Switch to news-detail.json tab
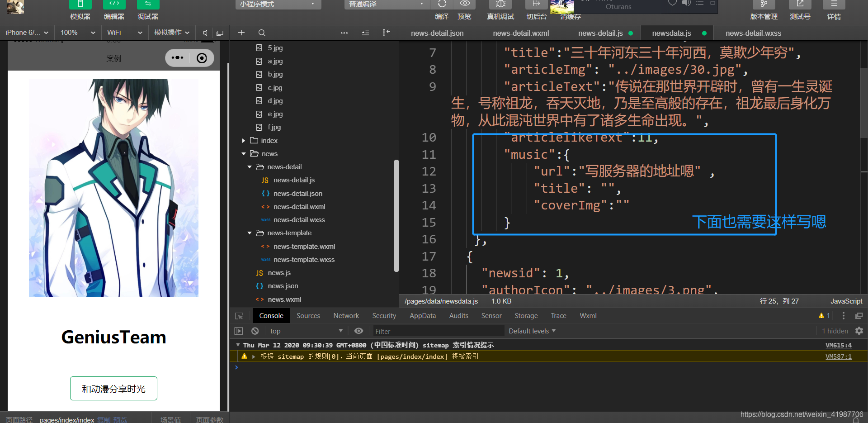868x423 pixels. coord(437,33)
